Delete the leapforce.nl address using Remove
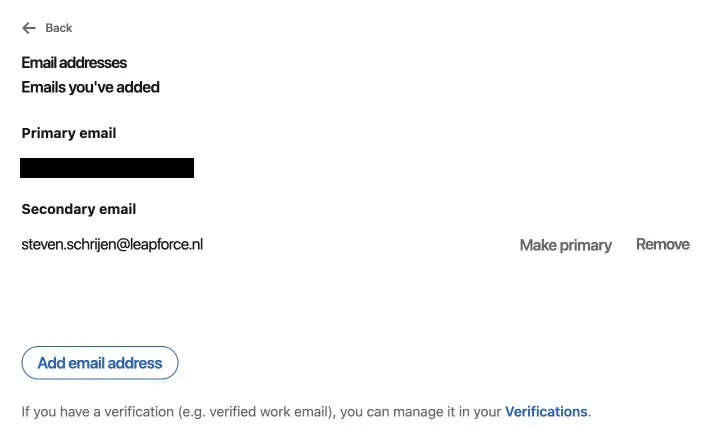The width and height of the screenshot is (714, 433). (662, 244)
